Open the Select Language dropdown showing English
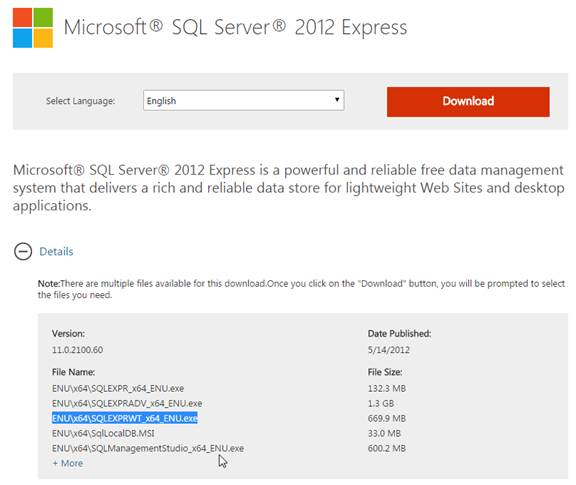This screenshot has height=485, width=576. click(244, 100)
